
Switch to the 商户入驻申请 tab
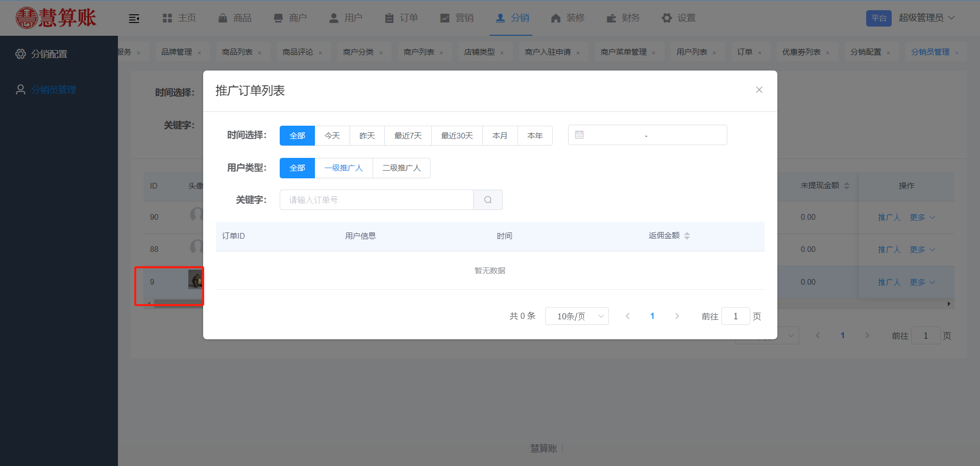coord(548,52)
